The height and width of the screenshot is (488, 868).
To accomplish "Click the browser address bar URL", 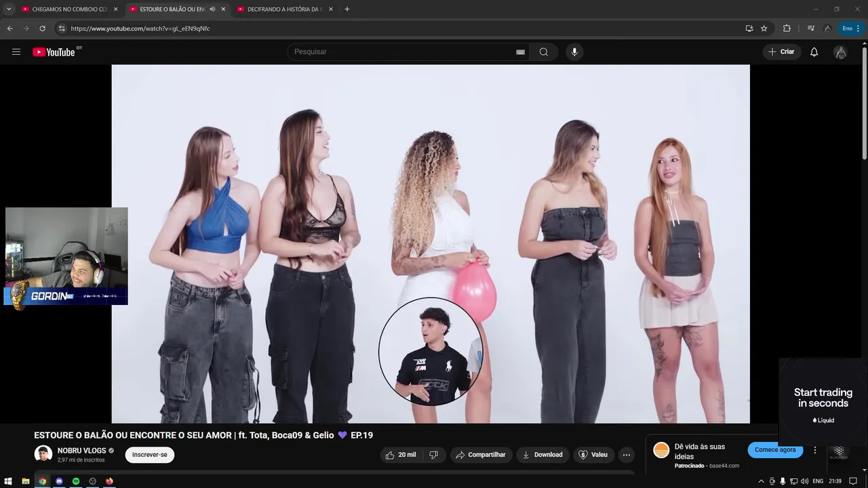I will [x=140, y=28].
